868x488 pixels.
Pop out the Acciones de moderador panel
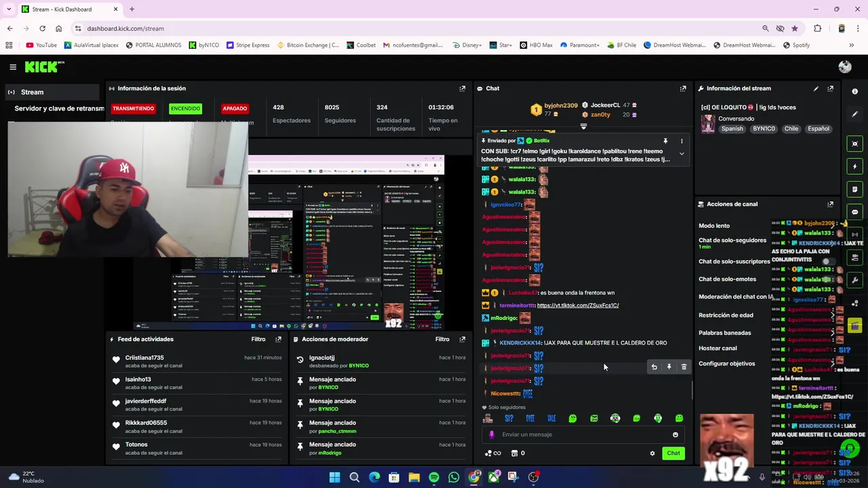pyautogui.click(x=462, y=339)
